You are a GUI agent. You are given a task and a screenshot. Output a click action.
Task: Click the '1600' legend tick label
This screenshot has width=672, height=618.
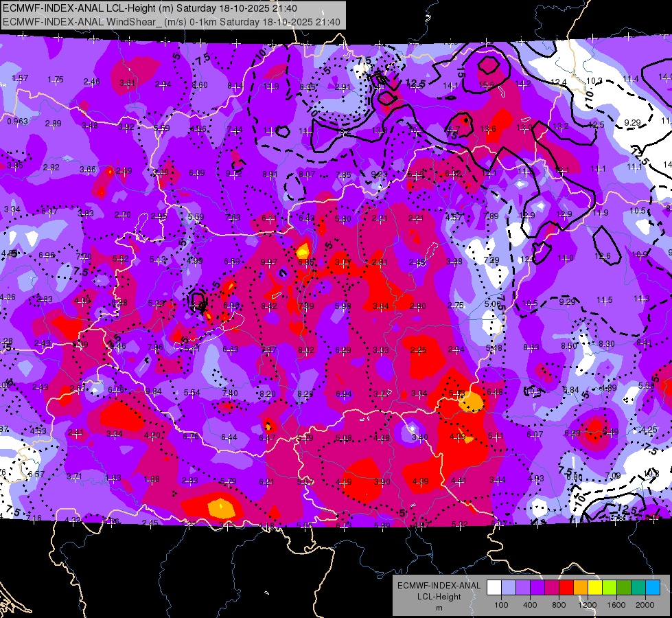(x=616, y=605)
